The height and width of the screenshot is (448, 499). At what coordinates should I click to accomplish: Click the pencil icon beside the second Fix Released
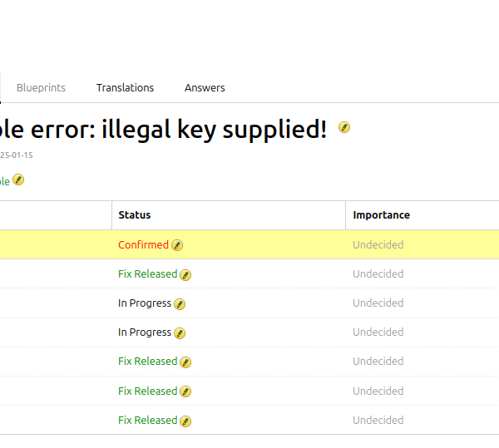[185, 362]
